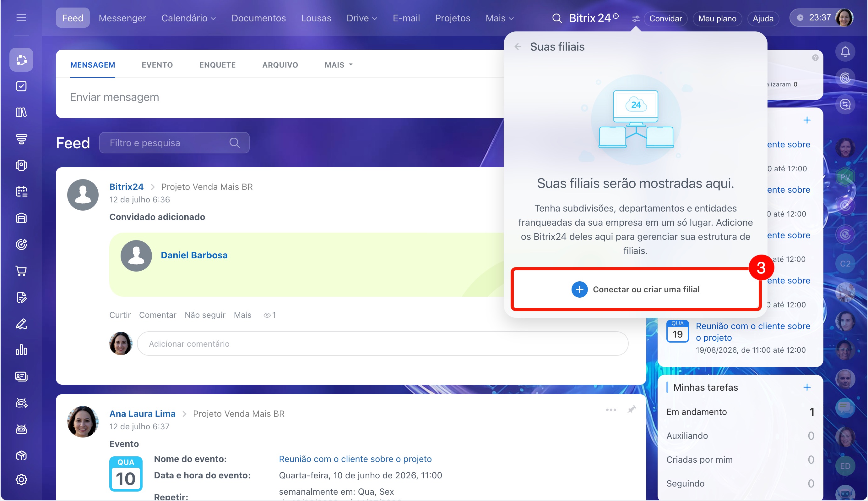Click Curtir on Bitrix24 post
Image resolution: width=868 pixels, height=501 pixels.
tap(120, 315)
